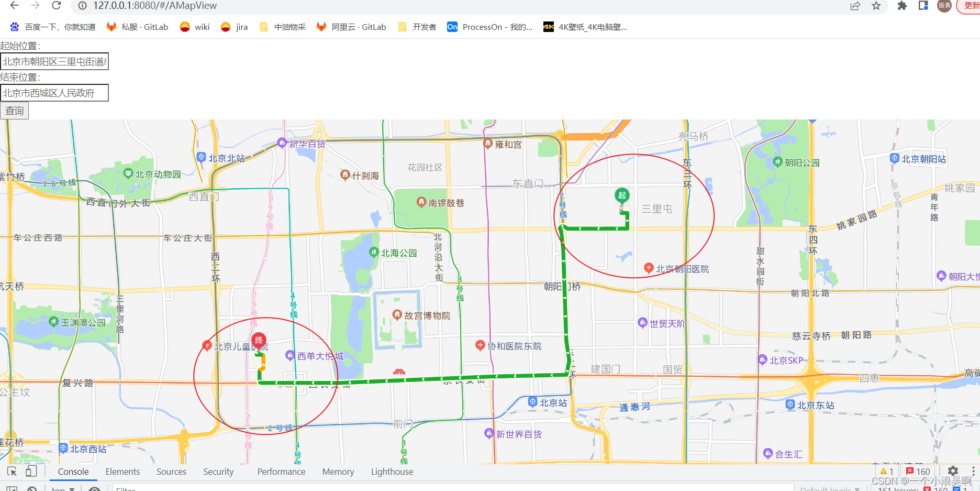Image resolution: width=980 pixels, height=491 pixels.
Task: Reload the page with refresh icon
Action: tap(57, 5)
